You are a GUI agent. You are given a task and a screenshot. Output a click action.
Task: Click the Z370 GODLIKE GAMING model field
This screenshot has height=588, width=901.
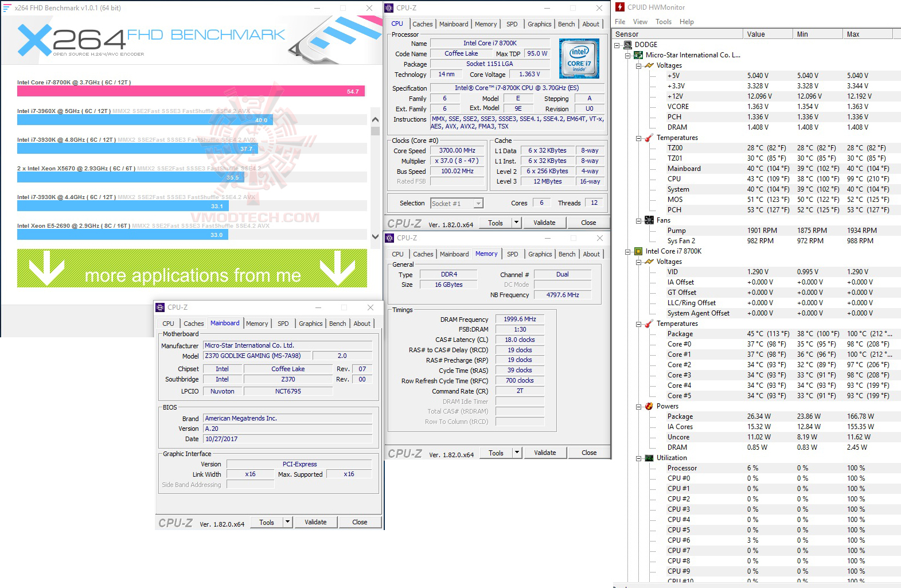tap(258, 356)
